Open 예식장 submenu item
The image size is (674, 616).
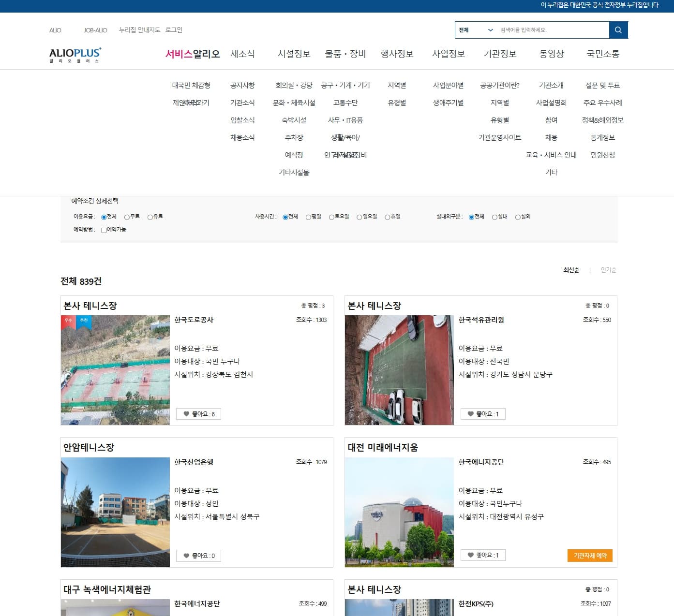pyautogui.click(x=294, y=155)
